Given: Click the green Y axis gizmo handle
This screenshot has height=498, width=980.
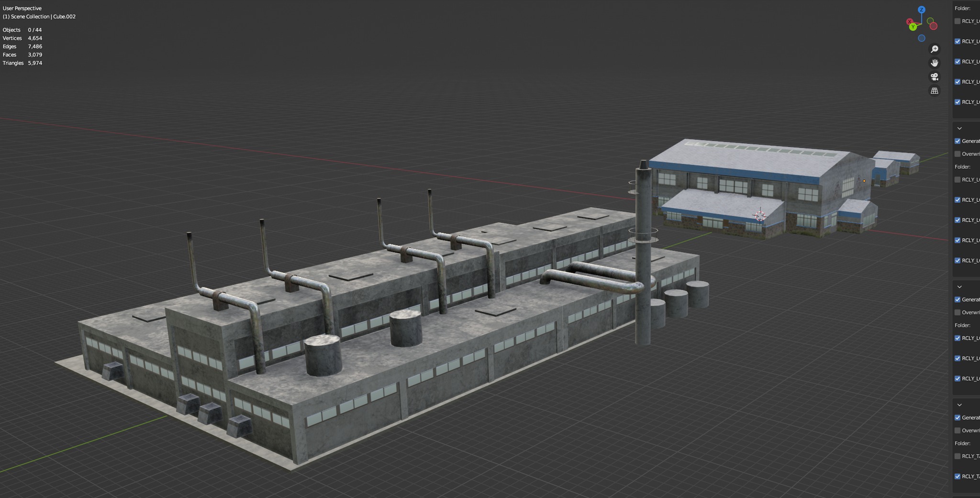Looking at the screenshot, I should 913,27.
